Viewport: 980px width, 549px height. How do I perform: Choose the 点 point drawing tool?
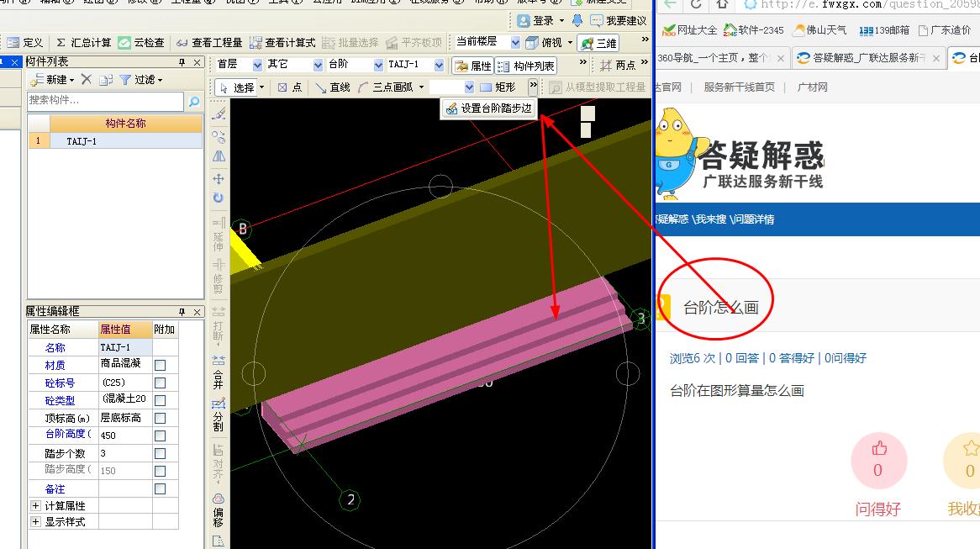(290, 87)
